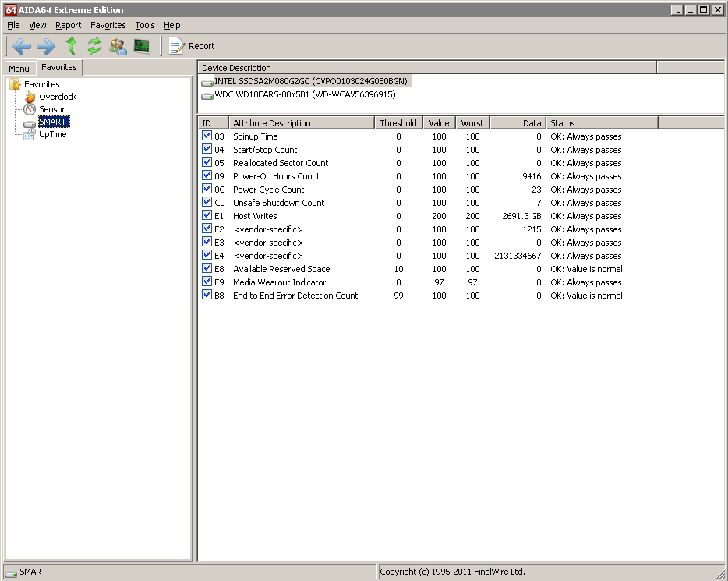The height and width of the screenshot is (581, 728).
Task: Select UpTime in the favorites tree
Action: (x=53, y=134)
